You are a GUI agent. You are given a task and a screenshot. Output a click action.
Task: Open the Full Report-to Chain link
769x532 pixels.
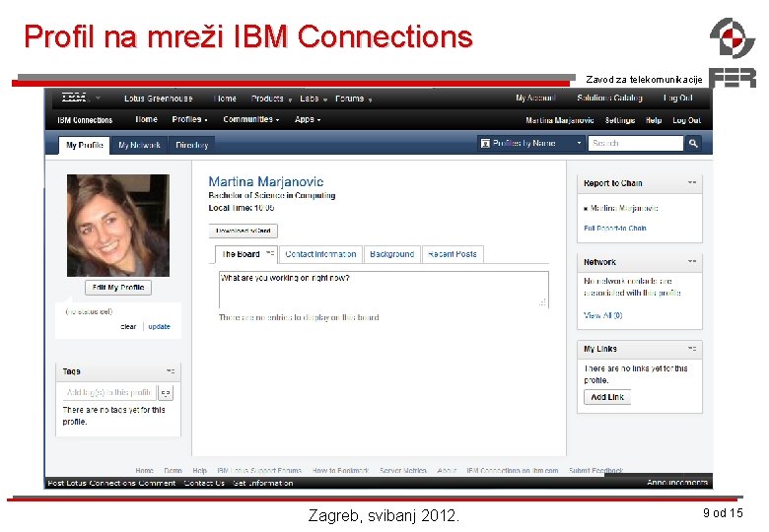[615, 229]
